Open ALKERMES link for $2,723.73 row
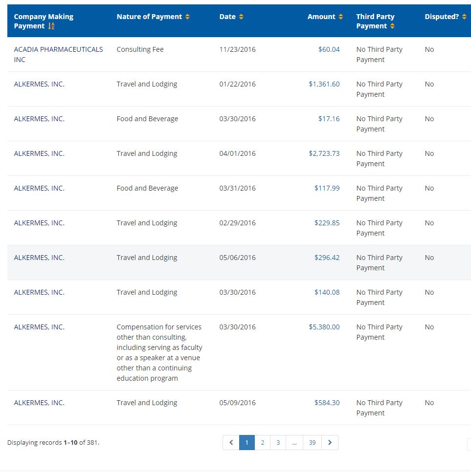Image resolution: width=471 pixels, height=476 pixels. 39,153
